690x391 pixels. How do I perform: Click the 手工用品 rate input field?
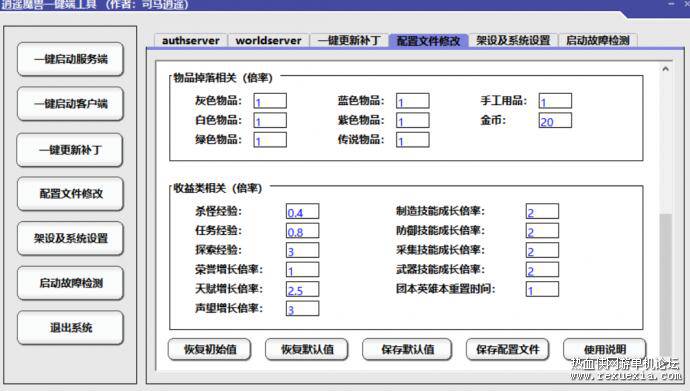tap(555, 101)
